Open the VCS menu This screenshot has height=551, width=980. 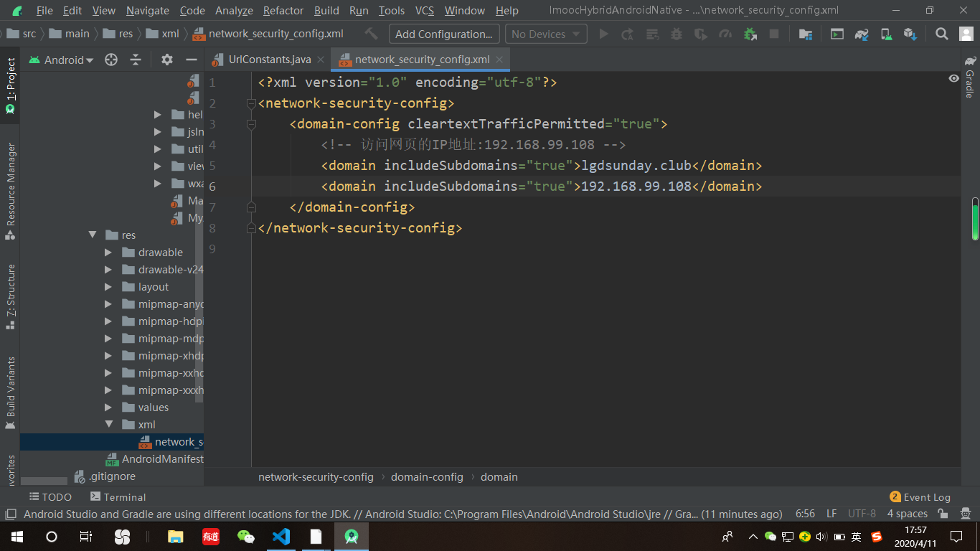point(425,11)
